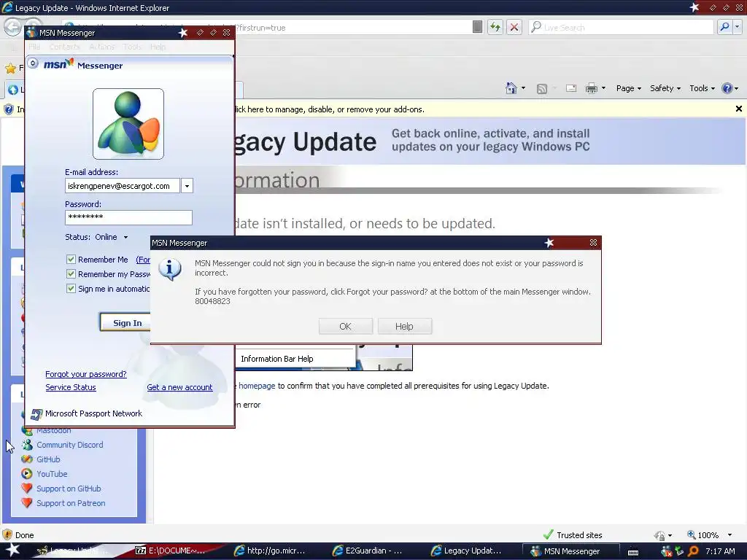Image resolution: width=747 pixels, height=560 pixels.
Task: Open the Tools dropdown in IE command bar
Action: tap(702, 88)
